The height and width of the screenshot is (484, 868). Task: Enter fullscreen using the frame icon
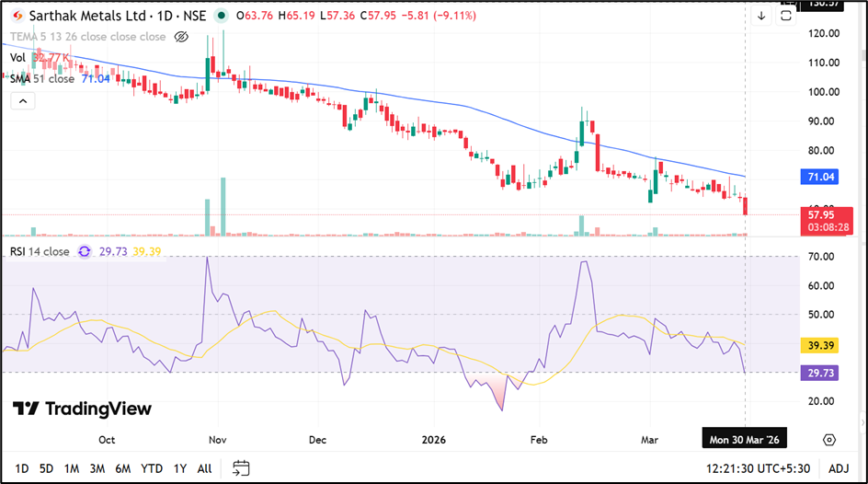(786, 16)
